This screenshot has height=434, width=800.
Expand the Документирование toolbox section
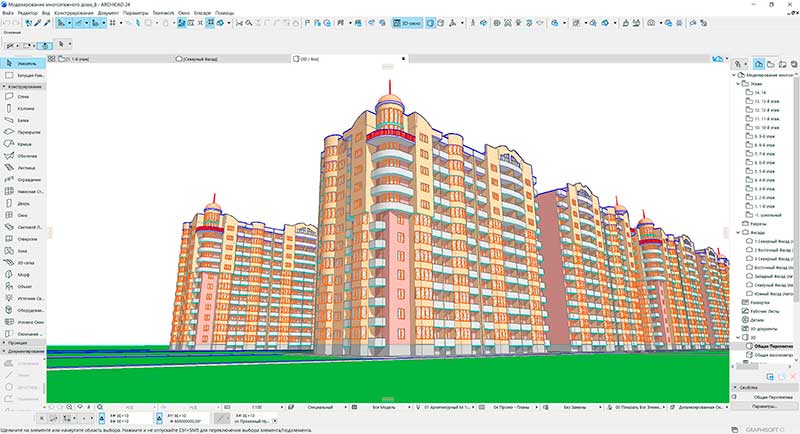point(22,352)
